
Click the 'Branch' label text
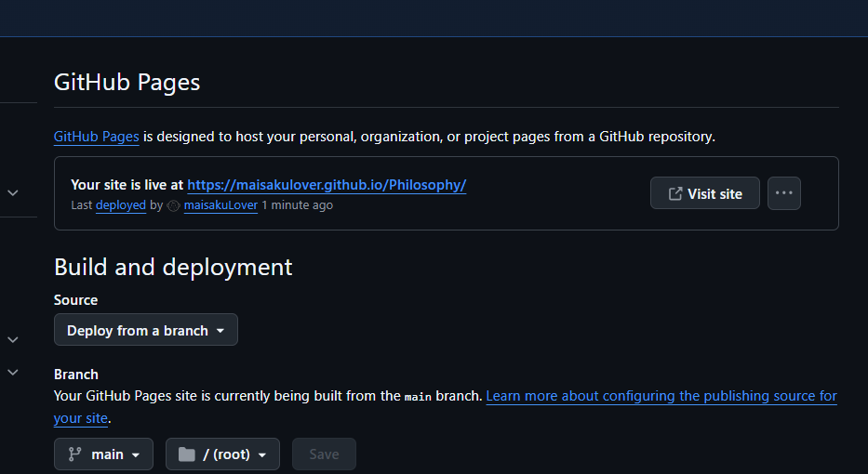[x=76, y=375]
